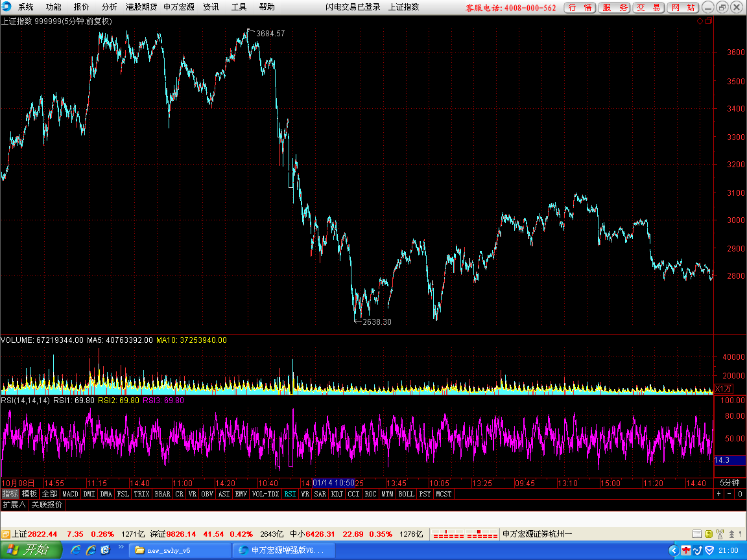
Task: Click the antenna signal icon in the status bar
Action: point(720,534)
